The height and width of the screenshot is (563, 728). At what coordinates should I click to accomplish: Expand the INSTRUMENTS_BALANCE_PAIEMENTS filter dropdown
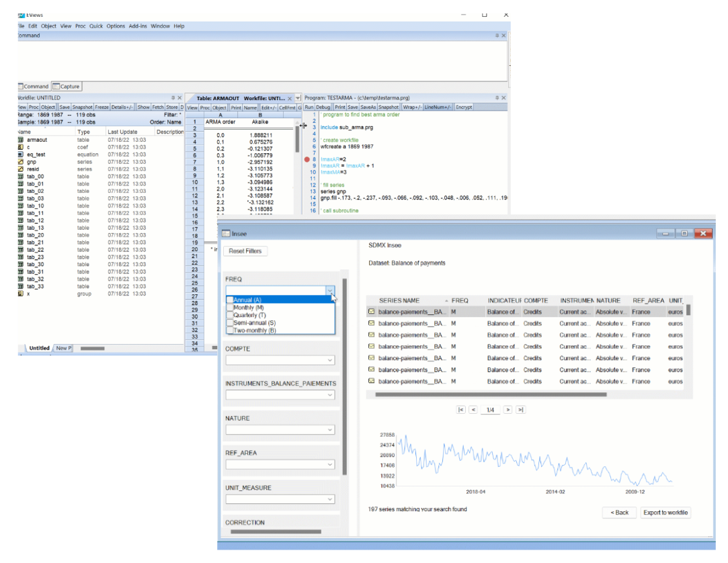coord(330,395)
